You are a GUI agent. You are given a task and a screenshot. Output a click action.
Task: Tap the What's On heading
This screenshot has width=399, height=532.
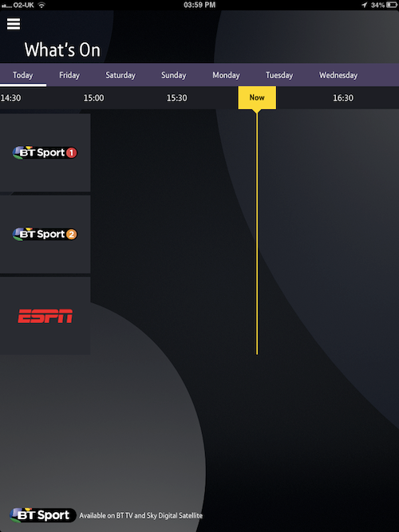pyautogui.click(x=62, y=50)
